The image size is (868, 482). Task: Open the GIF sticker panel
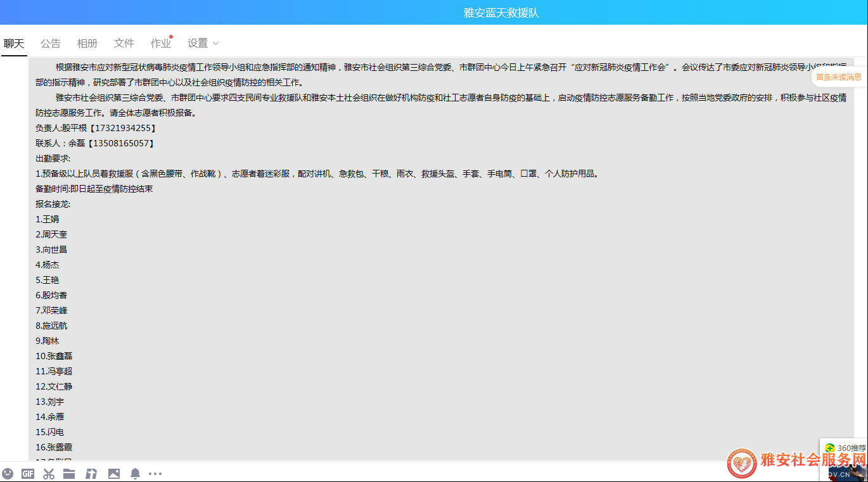[x=28, y=473]
